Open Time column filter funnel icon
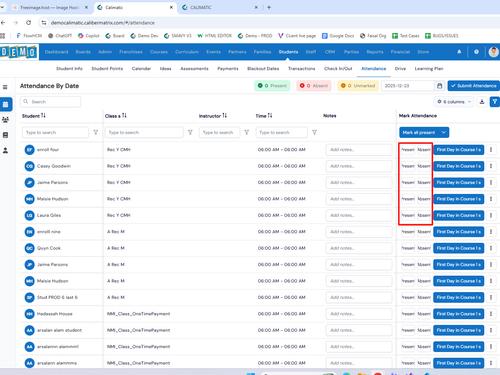The width and height of the screenshot is (500, 375). [x=314, y=132]
